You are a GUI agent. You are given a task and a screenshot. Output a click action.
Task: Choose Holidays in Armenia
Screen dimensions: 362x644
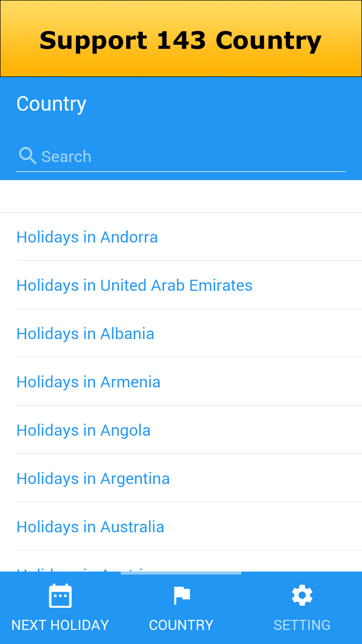(x=88, y=382)
